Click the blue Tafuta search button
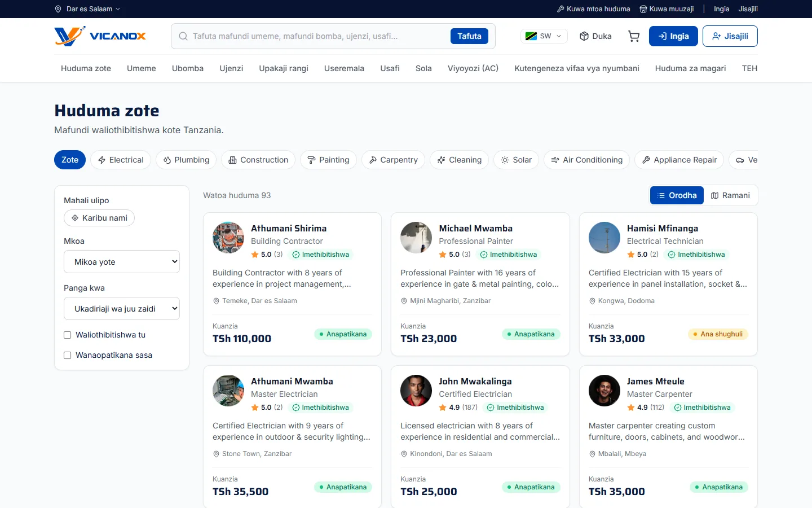 (x=469, y=36)
